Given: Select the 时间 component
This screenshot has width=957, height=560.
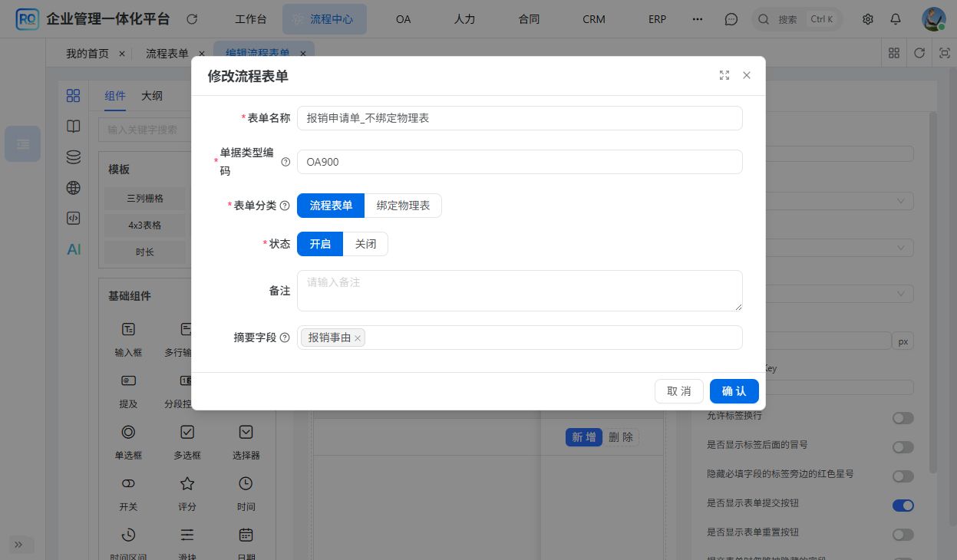Looking at the screenshot, I should [x=246, y=492].
